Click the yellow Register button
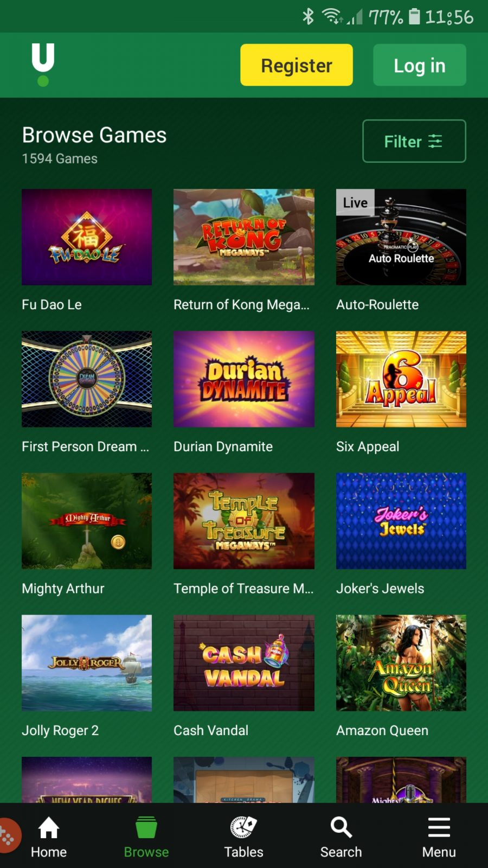Image resolution: width=488 pixels, height=868 pixels. pyautogui.click(x=297, y=65)
